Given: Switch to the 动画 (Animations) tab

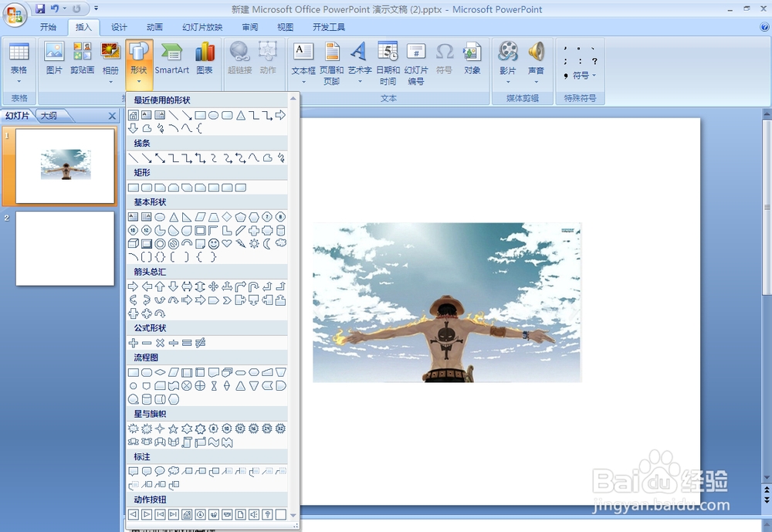Looking at the screenshot, I should tap(154, 27).
